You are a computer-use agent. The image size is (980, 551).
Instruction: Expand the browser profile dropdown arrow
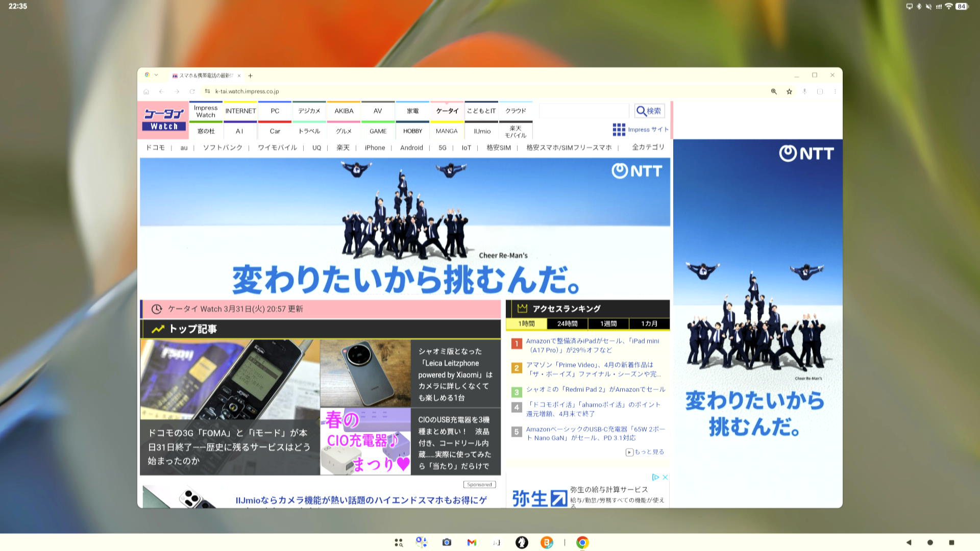pos(156,75)
